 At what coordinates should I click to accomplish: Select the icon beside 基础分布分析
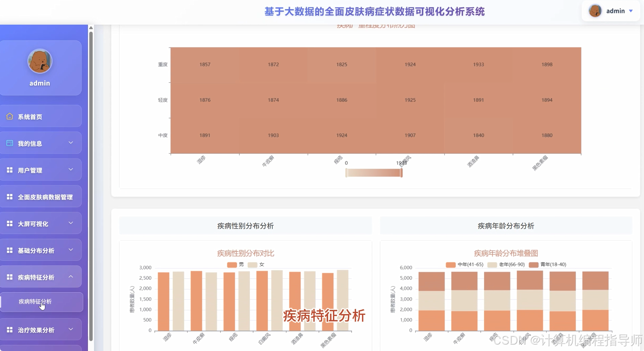[x=9, y=250]
